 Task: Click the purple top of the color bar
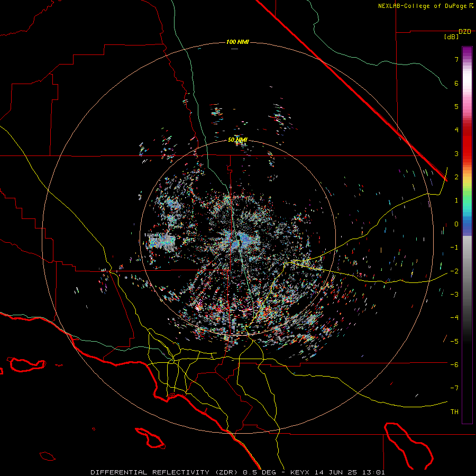[x=467, y=52]
